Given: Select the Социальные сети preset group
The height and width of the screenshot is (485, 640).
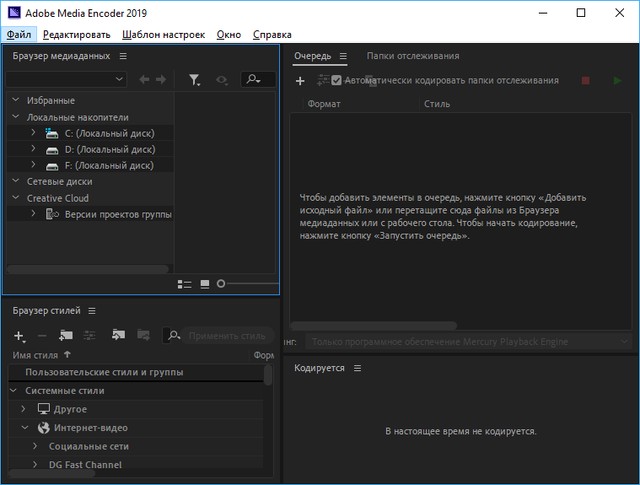Looking at the screenshot, I should coord(89,446).
